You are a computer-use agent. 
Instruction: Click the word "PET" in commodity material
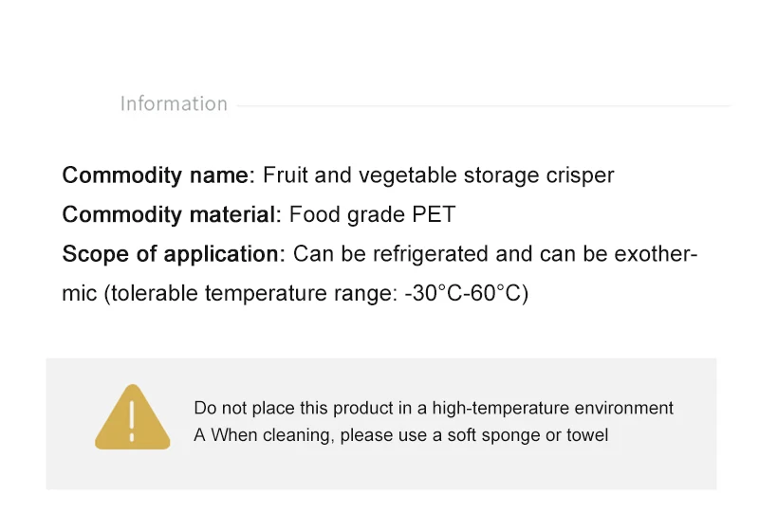434,215
